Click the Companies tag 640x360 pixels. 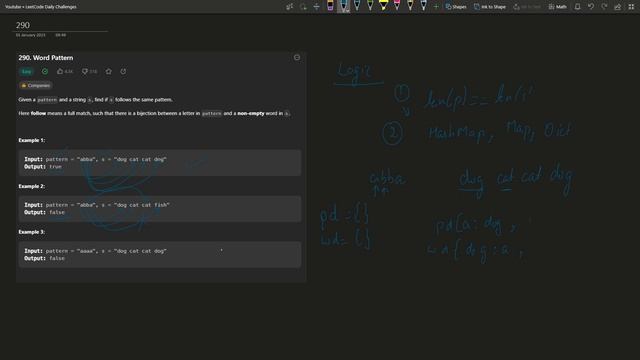tap(36, 85)
